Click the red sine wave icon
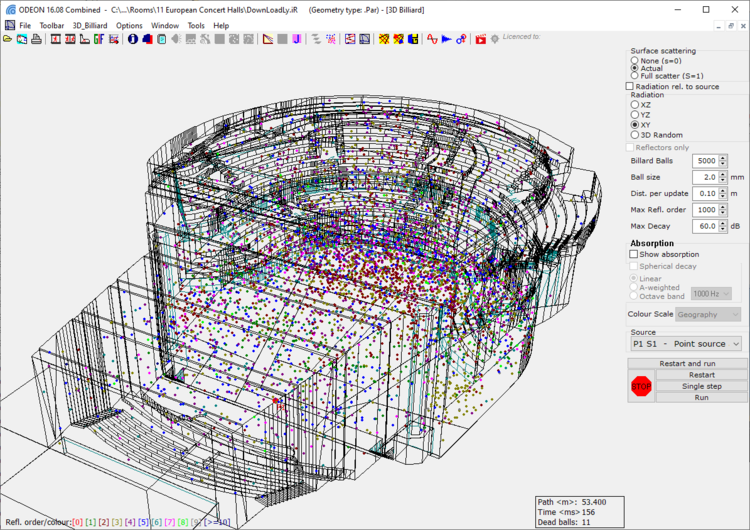Viewport: 750px width, 530px height. pyautogui.click(x=431, y=39)
